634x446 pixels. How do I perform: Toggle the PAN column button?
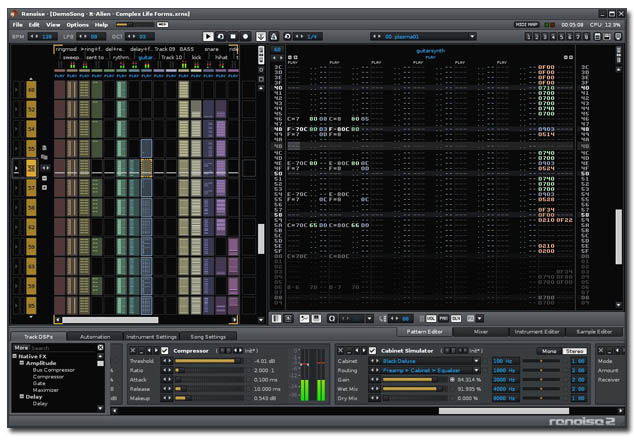(x=443, y=319)
